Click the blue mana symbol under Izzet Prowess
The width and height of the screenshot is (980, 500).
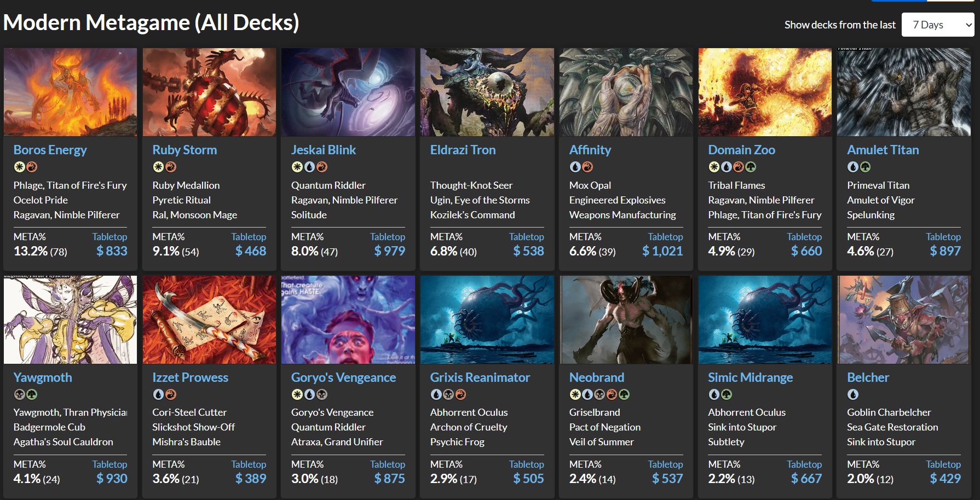158,394
